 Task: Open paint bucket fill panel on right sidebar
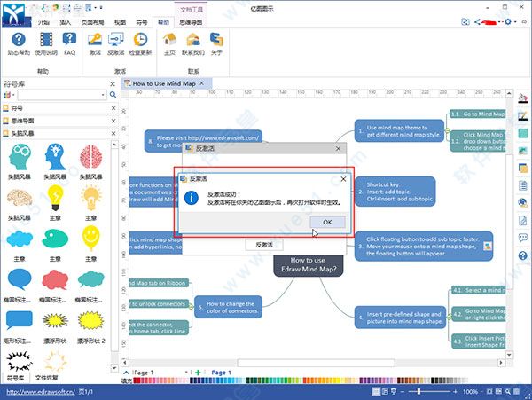[x=523, y=98]
